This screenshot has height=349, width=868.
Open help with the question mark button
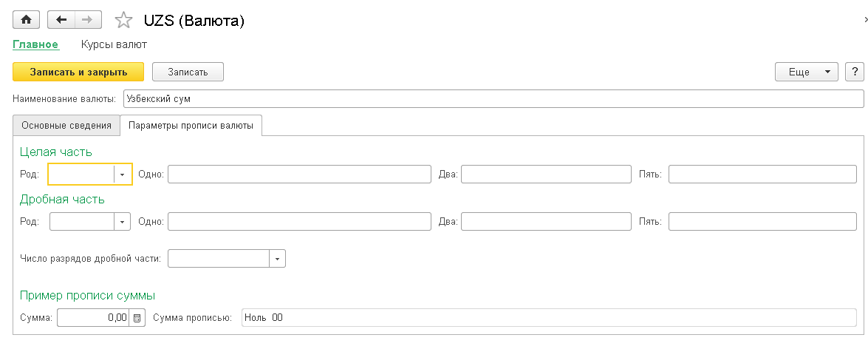click(x=855, y=72)
